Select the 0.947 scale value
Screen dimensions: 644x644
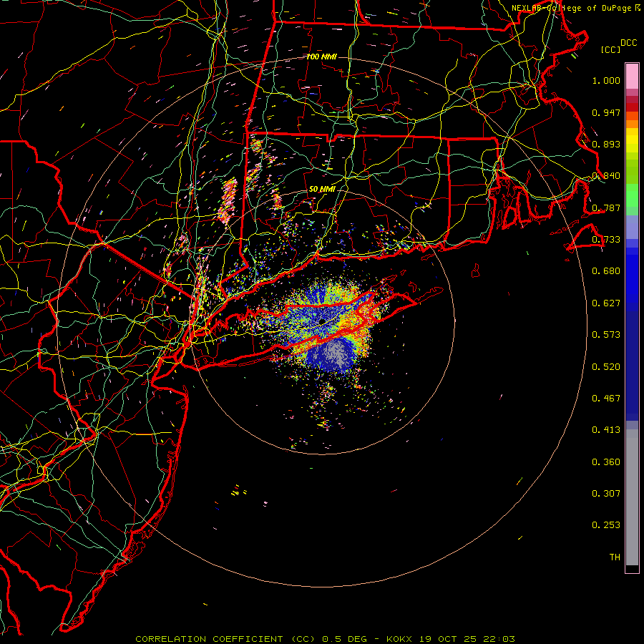tap(606, 112)
